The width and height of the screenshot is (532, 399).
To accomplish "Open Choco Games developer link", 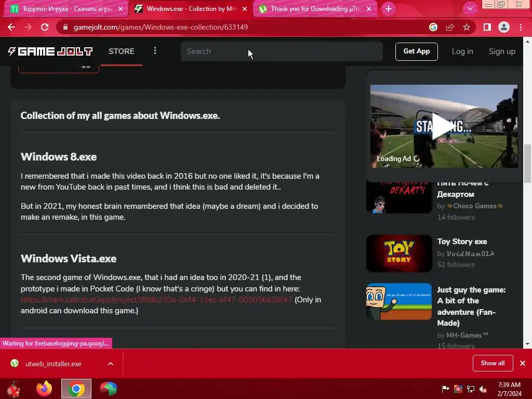I will [475, 206].
